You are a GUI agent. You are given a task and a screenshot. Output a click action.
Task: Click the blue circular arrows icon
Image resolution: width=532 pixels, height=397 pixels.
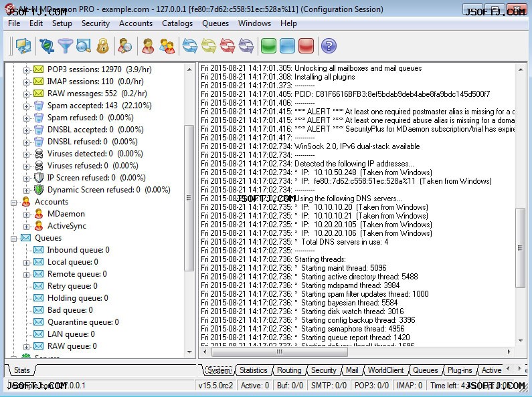pyautogui.click(x=189, y=46)
